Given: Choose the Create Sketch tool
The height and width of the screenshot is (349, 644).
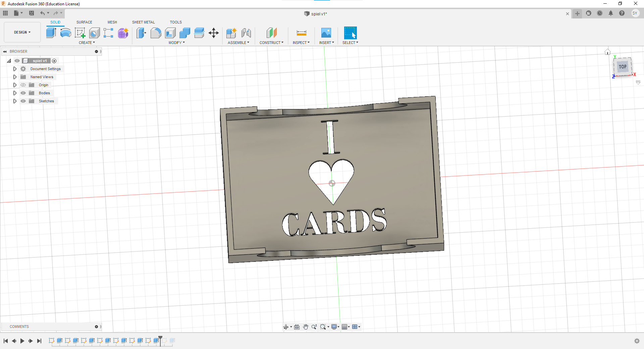Looking at the screenshot, I should tap(80, 33).
